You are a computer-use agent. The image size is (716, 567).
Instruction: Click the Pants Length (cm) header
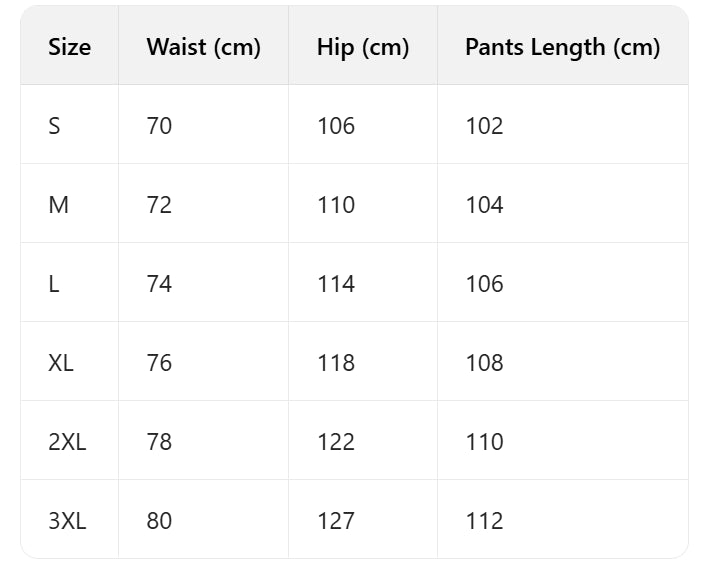click(562, 47)
